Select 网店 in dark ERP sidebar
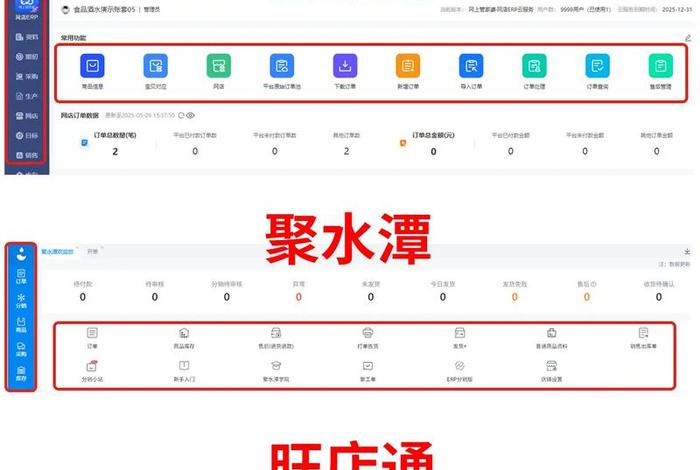This screenshot has width=700, height=470. (27, 116)
